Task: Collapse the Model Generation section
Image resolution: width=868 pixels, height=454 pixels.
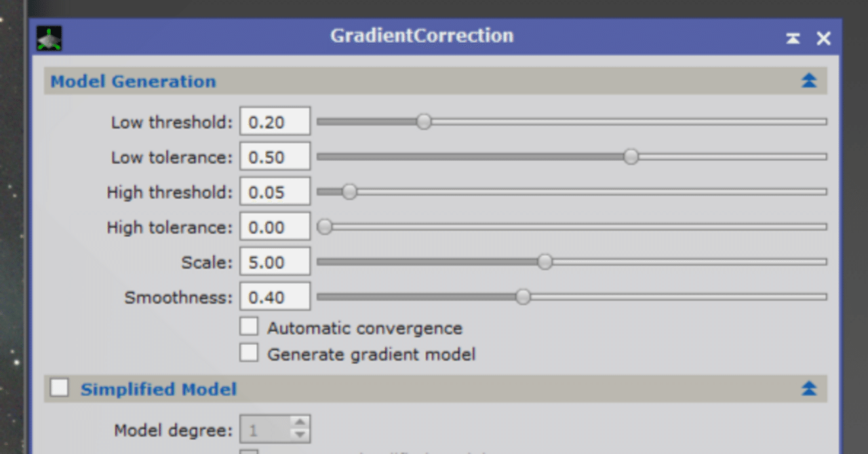Action: pos(808,81)
